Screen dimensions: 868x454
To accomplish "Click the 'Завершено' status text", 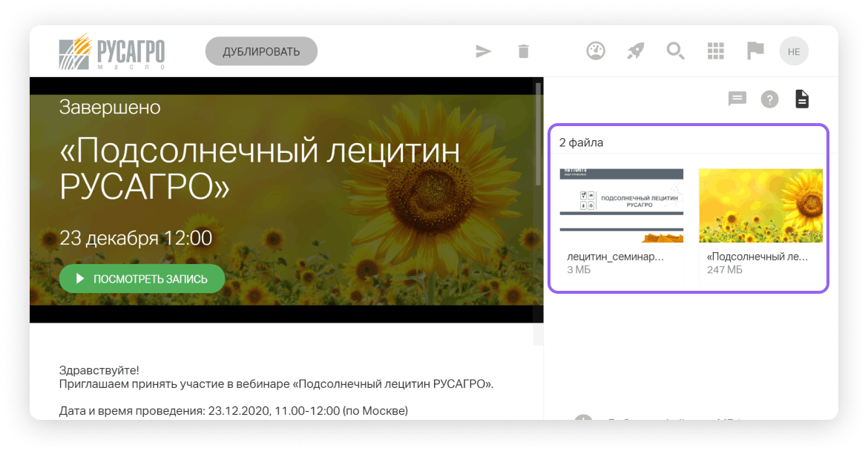I will pos(110,107).
